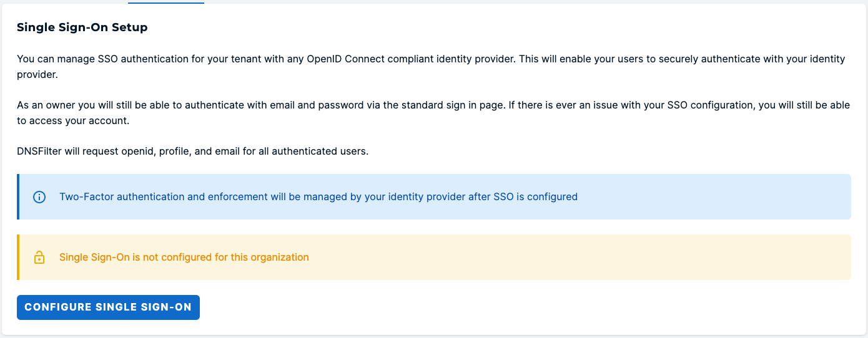Click the yellow left border of warning banner
The width and height of the screenshot is (868, 338).
18,257
